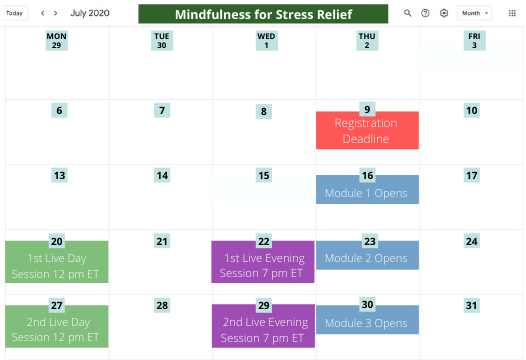
Task: Select the date number 31
Action: [x=471, y=305]
